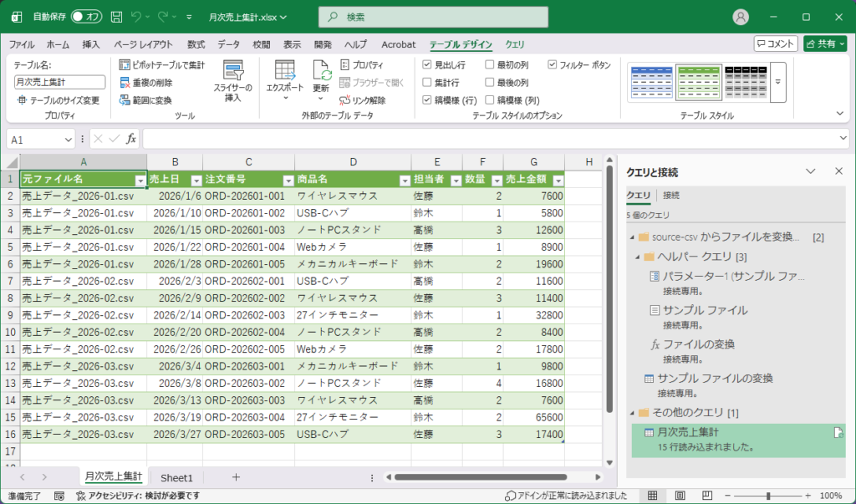Screen dimensions: 856x504
Task: Click ピボットテーブルで集計 icon
Action: click(125, 65)
